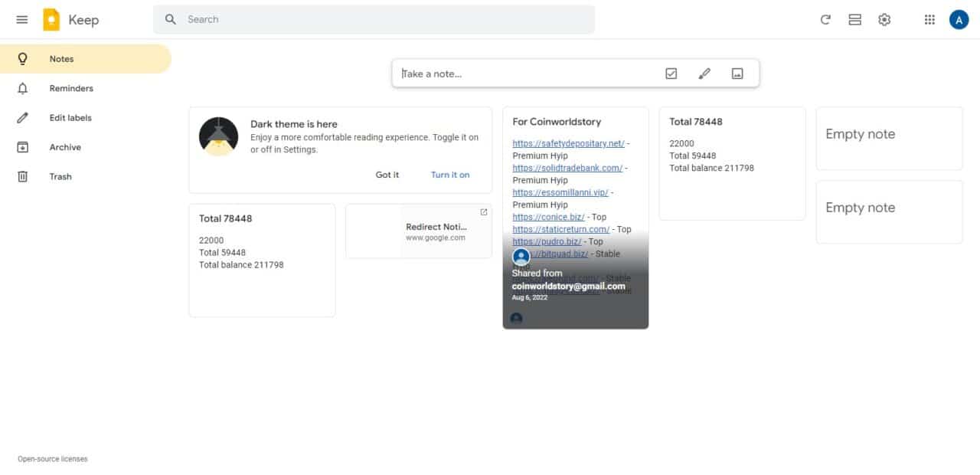
Task: Open the lower Empty note card
Action: [x=890, y=212]
